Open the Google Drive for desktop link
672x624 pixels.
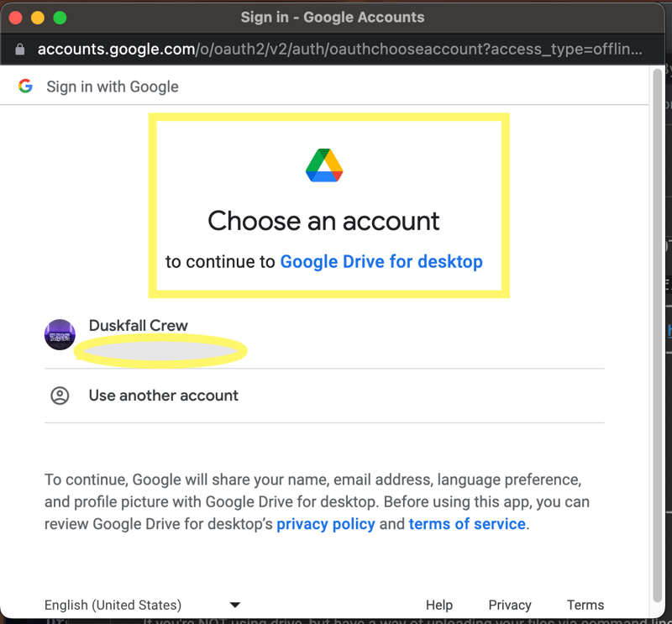(381, 261)
